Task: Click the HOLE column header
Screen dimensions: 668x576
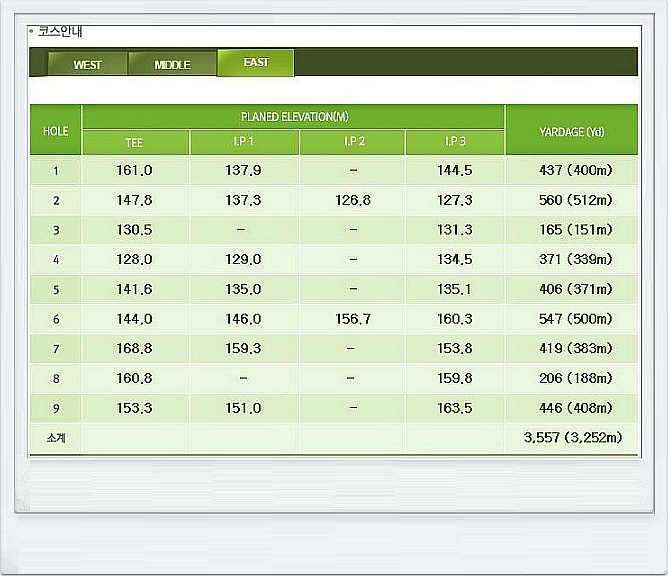Action: point(56,131)
